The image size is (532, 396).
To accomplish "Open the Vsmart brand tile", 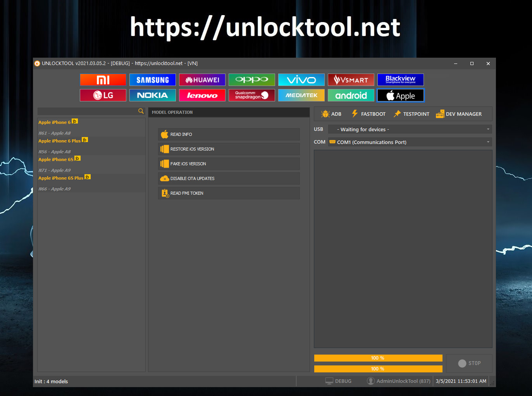I will pyautogui.click(x=351, y=80).
